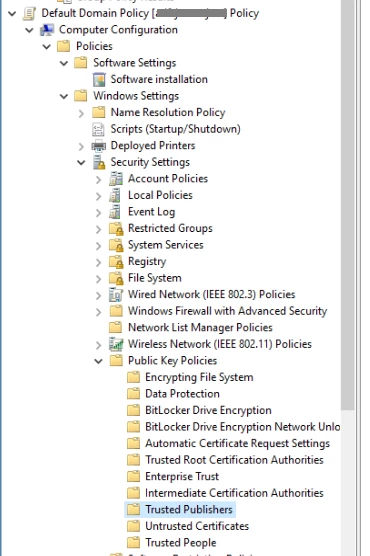
Task: Click the Account Policies icon
Action: (x=116, y=179)
